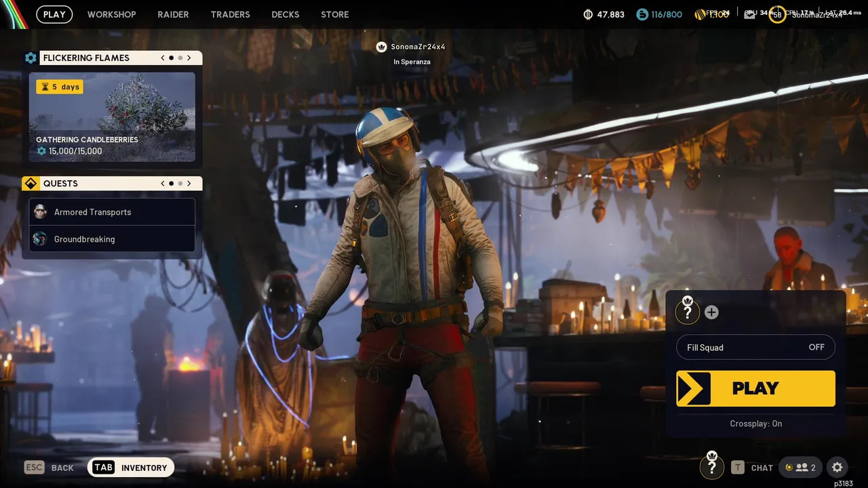Screen dimensions: 868x488
Task: Add a squad member with plus icon
Action: 711,312
